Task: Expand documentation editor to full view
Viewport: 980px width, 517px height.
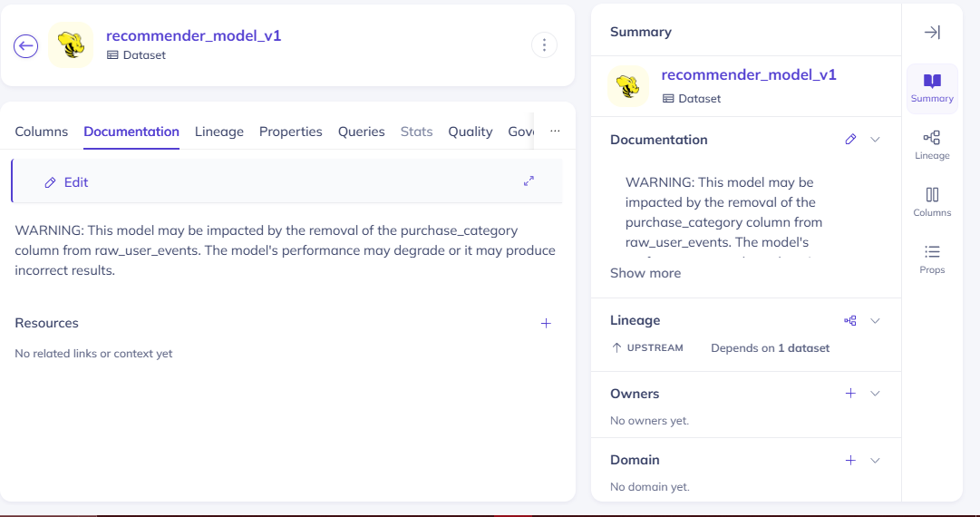Action: click(x=529, y=180)
